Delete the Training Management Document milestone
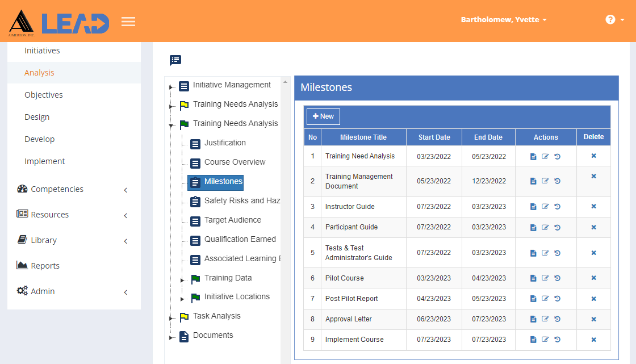636x364 pixels. coord(593,176)
